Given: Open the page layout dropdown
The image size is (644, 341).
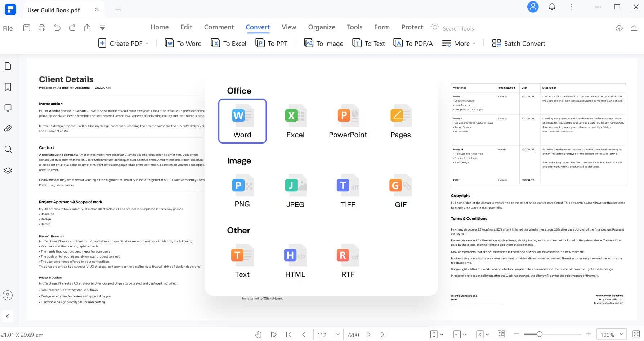Looking at the screenshot, I should pos(460,334).
